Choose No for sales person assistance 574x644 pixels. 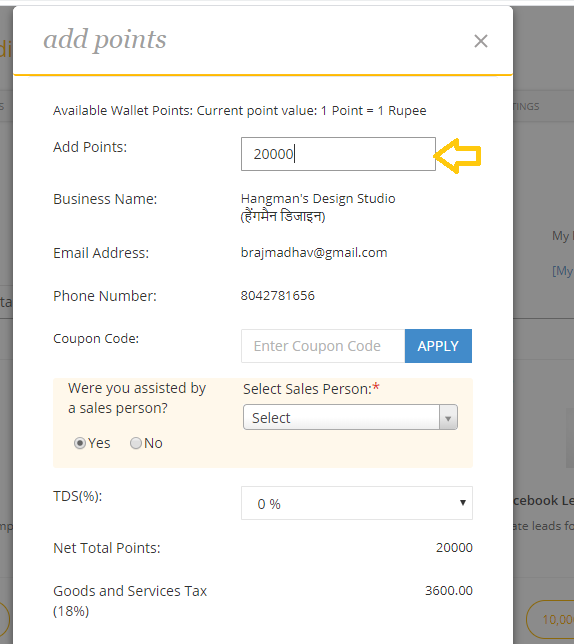[135, 443]
